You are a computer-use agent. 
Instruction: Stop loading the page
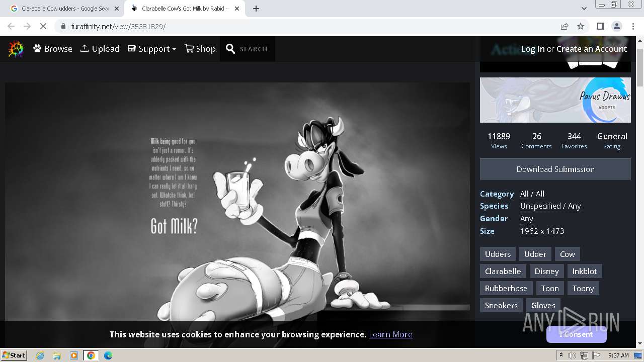43,26
